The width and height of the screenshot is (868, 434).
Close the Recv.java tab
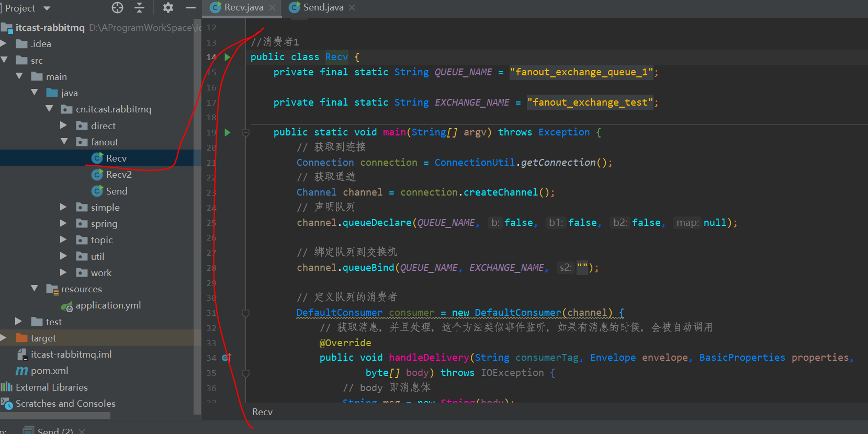point(272,8)
